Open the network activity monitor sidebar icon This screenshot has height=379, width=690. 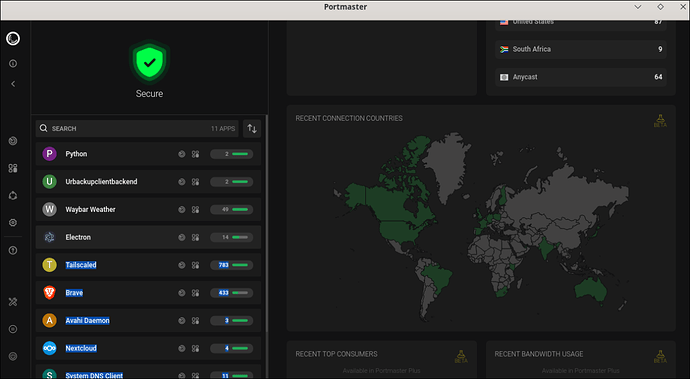click(13, 141)
